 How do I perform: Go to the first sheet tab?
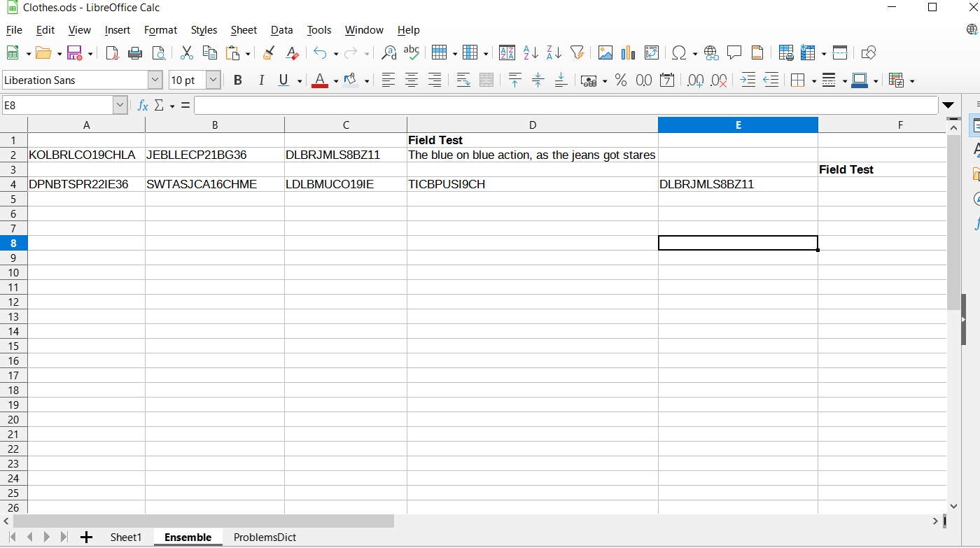[x=12, y=538]
